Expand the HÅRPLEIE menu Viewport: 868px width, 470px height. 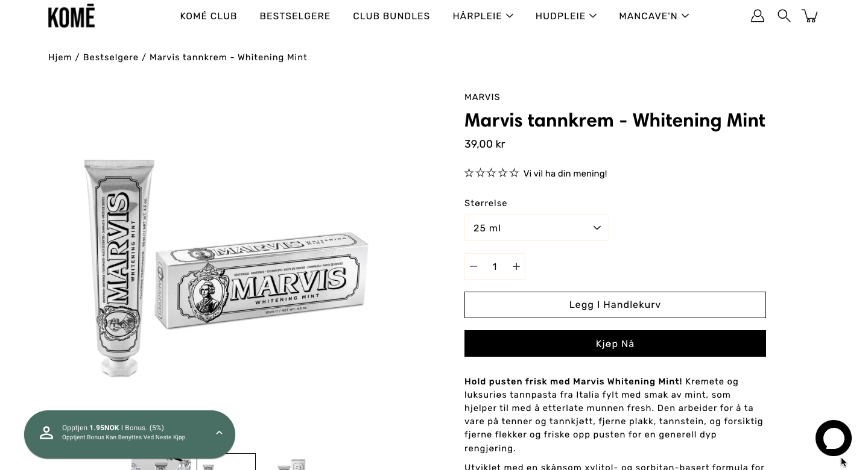(483, 16)
